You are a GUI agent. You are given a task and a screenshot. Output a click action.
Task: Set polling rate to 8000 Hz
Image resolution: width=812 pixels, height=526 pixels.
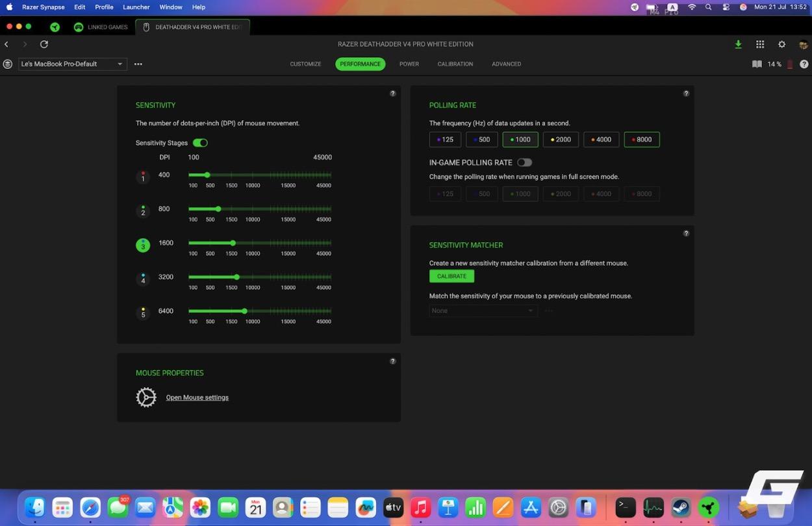[642, 140]
